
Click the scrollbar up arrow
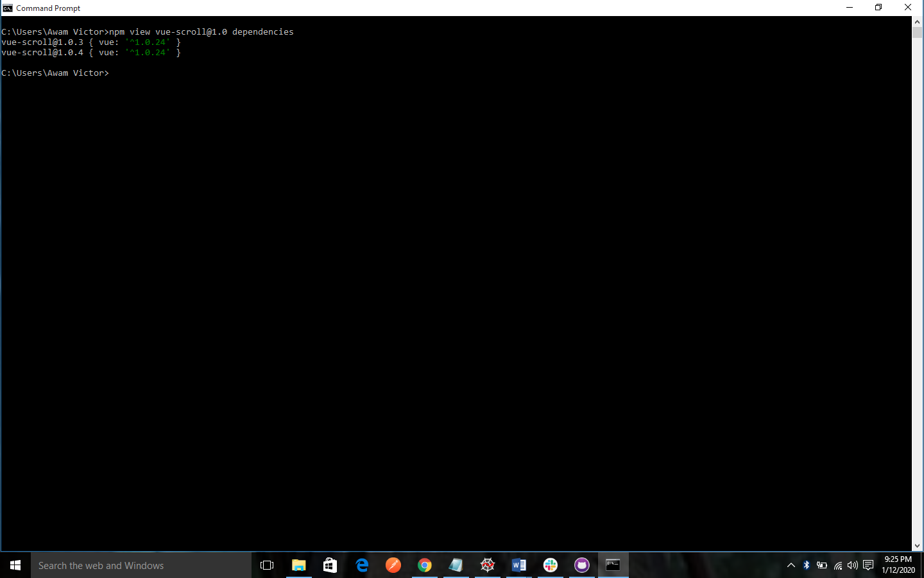click(x=917, y=21)
